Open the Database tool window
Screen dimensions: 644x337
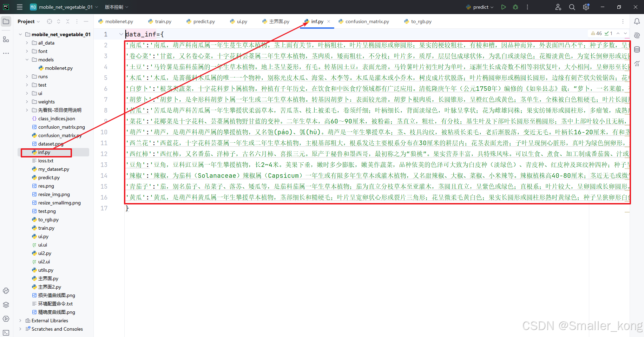(637, 49)
